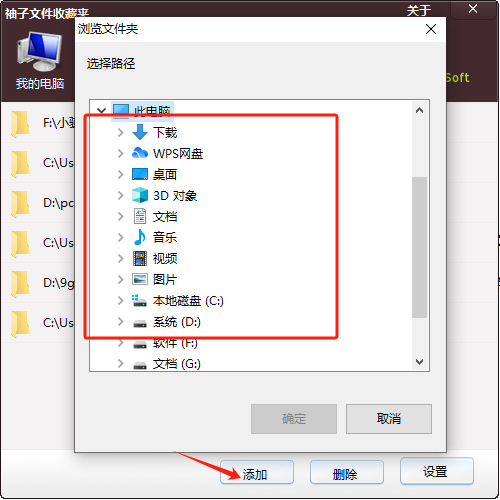Click the 取消 cancel button
This screenshot has height=500, width=500.
(x=389, y=419)
